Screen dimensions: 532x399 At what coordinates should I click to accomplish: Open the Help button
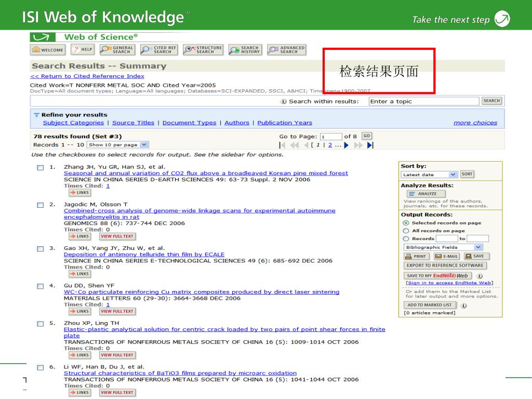(83, 49)
